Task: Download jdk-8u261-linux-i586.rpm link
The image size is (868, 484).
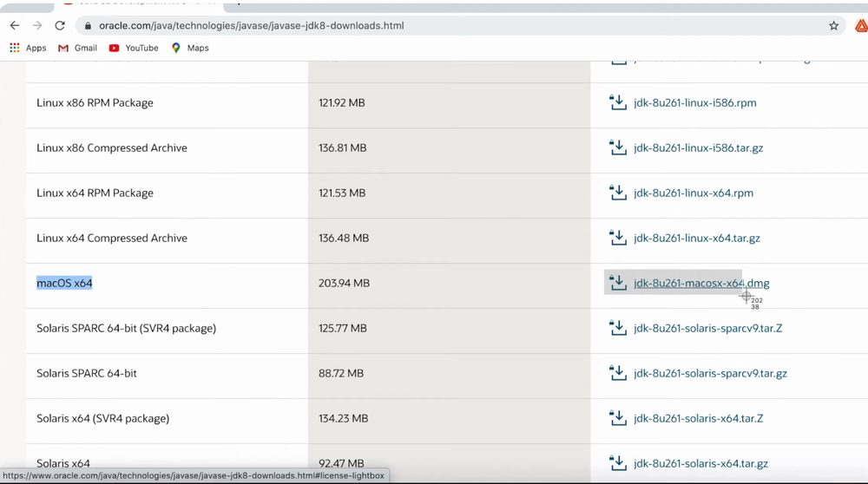Action: click(694, 103)
